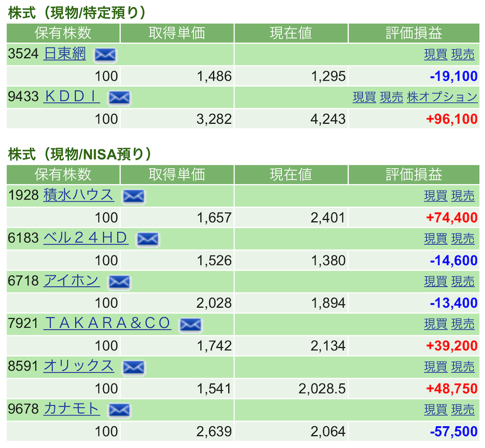The height and width of the screenshot is (448, 485).
Task: Open the ベル24HD stock page
Action: tap(86, 238)
